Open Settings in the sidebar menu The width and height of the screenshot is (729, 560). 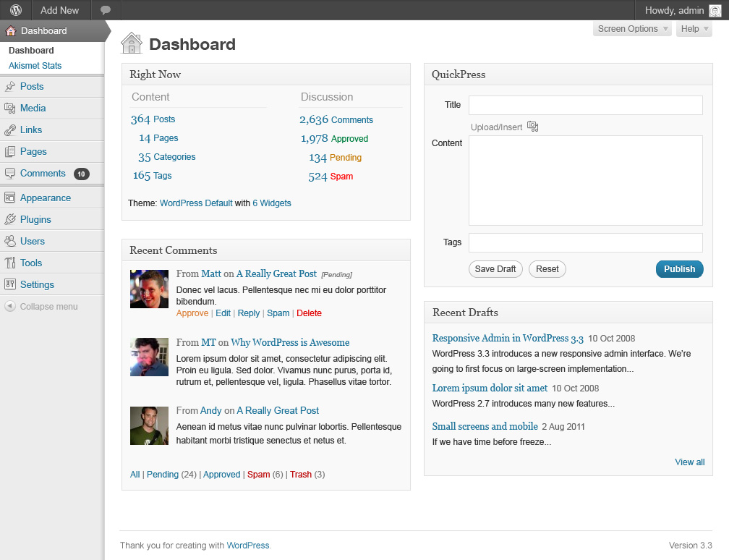coord(37,284)
